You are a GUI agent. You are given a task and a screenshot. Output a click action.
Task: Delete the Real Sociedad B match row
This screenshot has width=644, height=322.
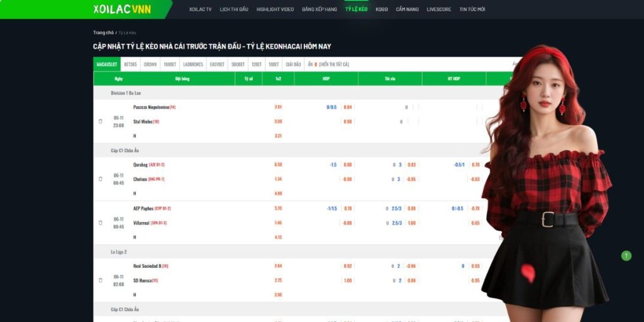[x=101, y=280]
